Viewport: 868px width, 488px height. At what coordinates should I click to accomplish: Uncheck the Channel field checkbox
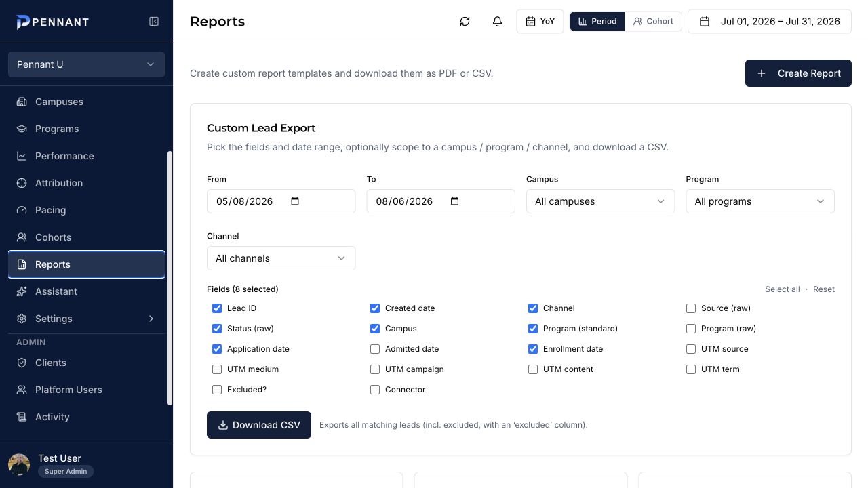coord(533,308)
